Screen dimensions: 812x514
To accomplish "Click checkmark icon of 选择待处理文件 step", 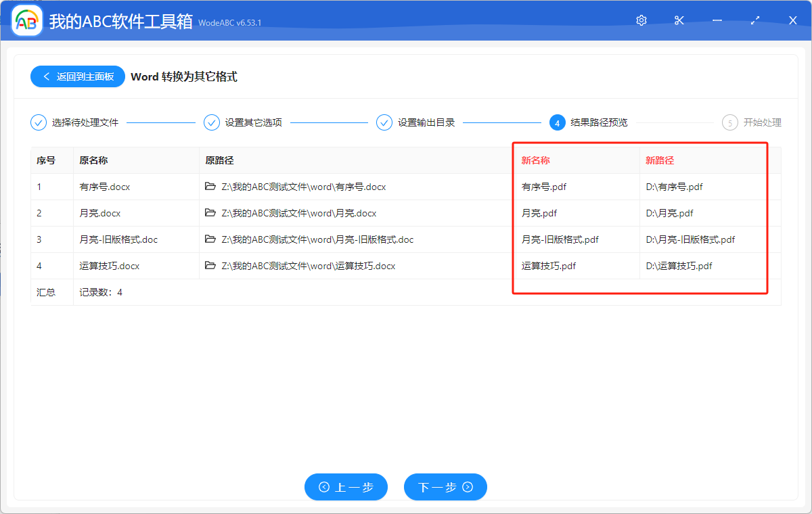I will pos(39,122).
